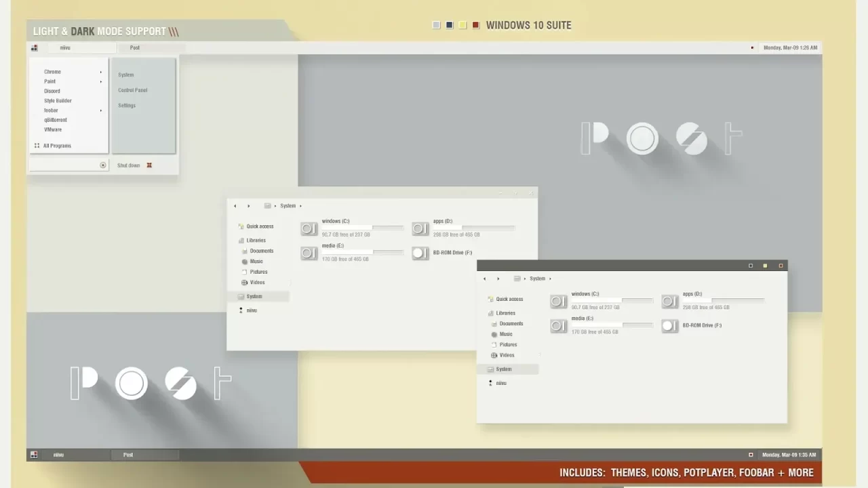Expand the Chrome submenu arrow
Screen dimensions: 868x488
pos(101,72)
